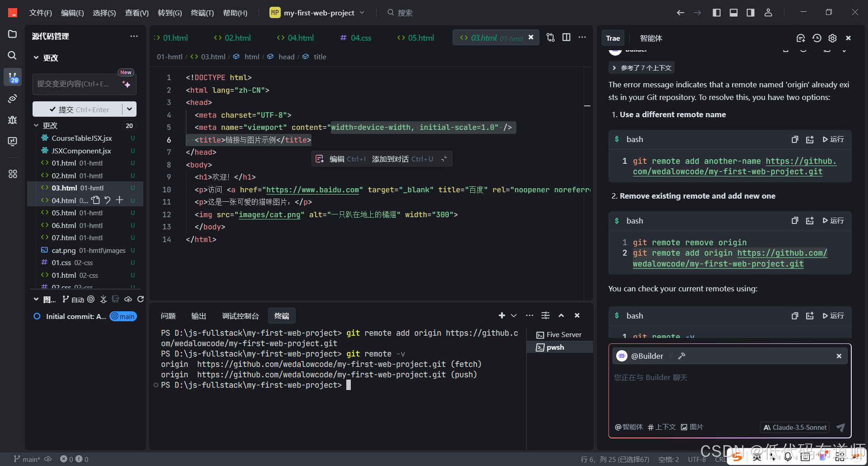Insert the first bash block into terminal
The width and height of the screenshot is (868, 466).
coord(810,139)
